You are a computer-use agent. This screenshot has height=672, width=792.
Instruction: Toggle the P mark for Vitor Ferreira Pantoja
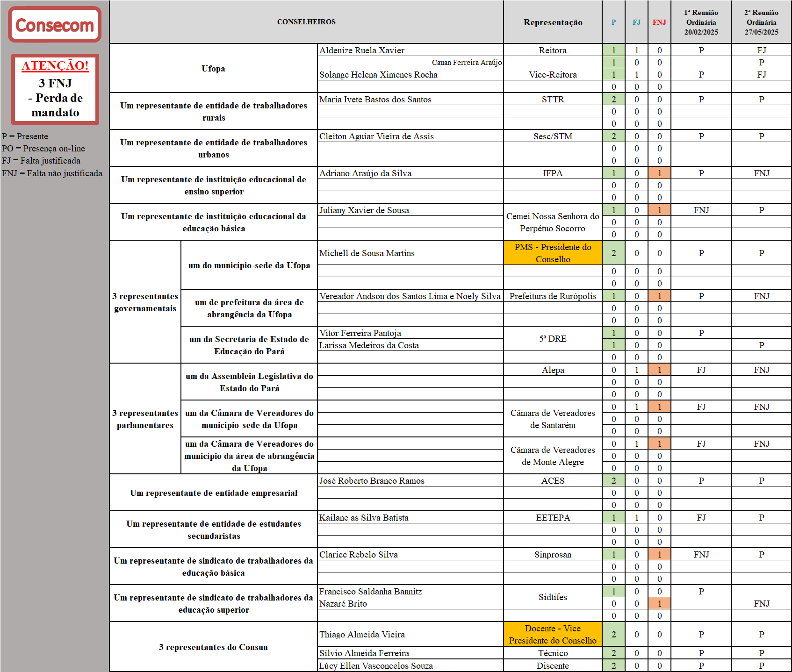(701, 333)
